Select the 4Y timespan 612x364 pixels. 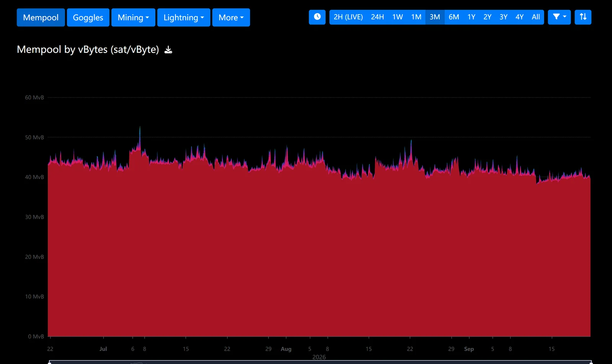point(519,17)
